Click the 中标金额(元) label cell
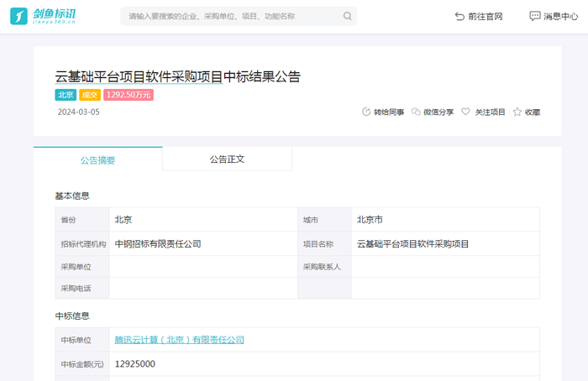Viewport: 588px width, 381px height. point(82,363)
